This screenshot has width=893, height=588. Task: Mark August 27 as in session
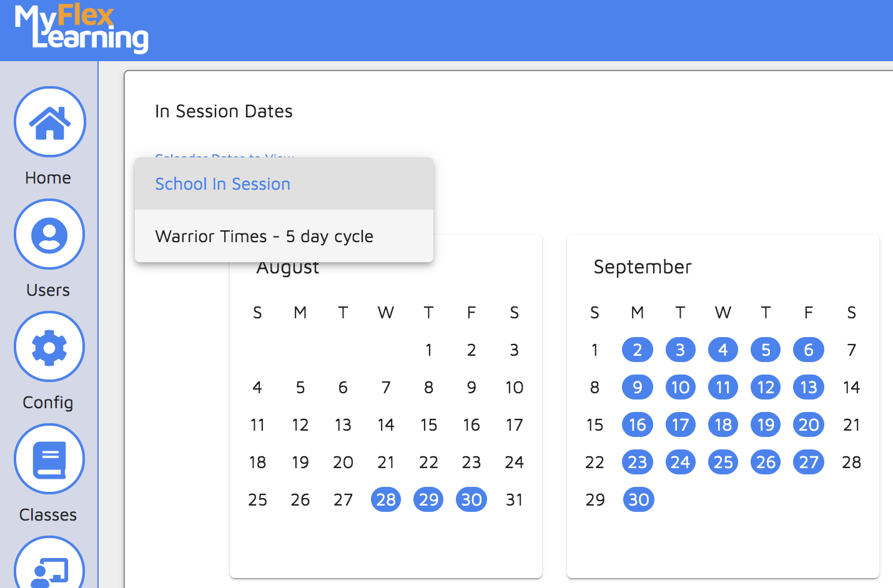(343, 500)
